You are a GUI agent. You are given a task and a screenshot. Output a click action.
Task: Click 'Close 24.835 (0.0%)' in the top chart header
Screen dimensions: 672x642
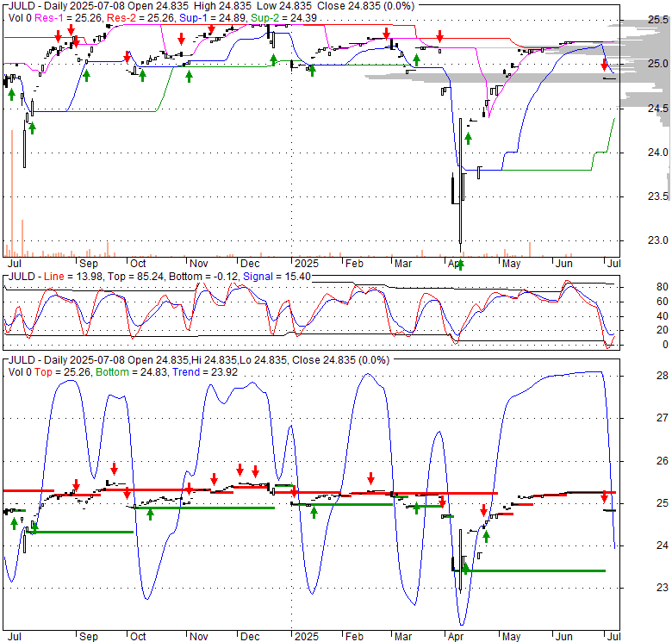pos(365,6)
